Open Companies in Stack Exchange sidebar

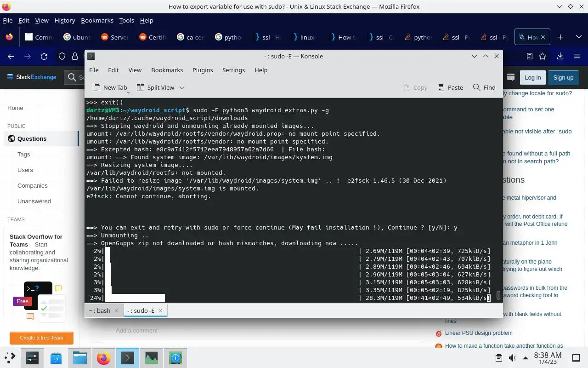(x=32, y=186)
